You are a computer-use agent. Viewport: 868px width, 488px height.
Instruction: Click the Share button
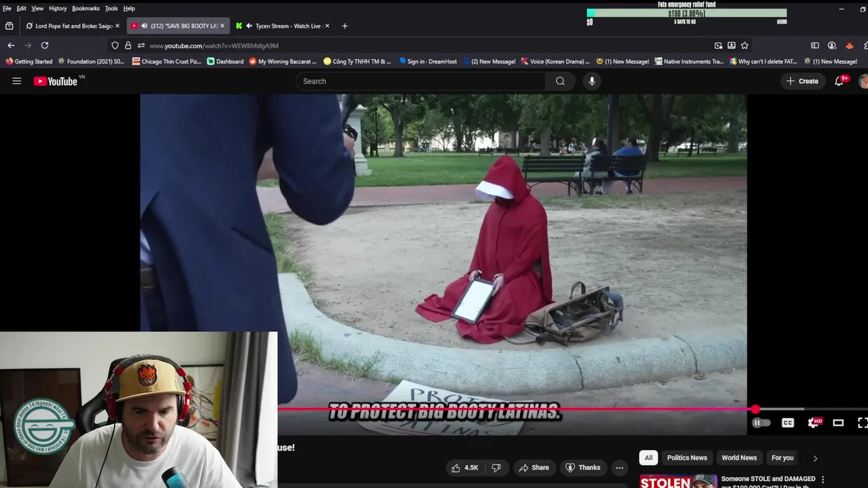[x=534, y=468]
